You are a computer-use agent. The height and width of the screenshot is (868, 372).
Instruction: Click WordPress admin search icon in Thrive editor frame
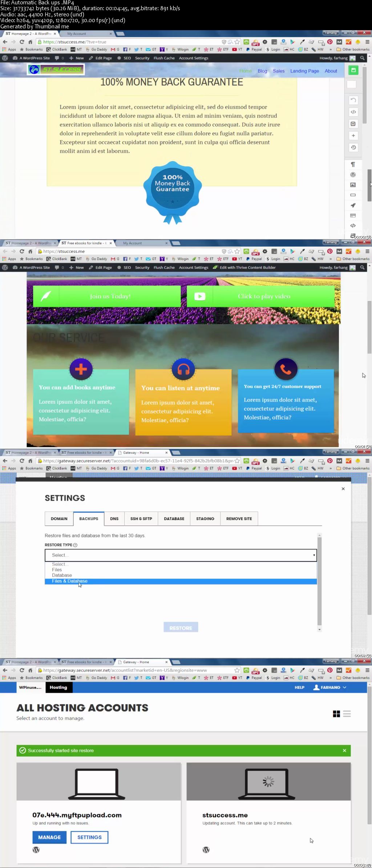click(x=362, y=58)
